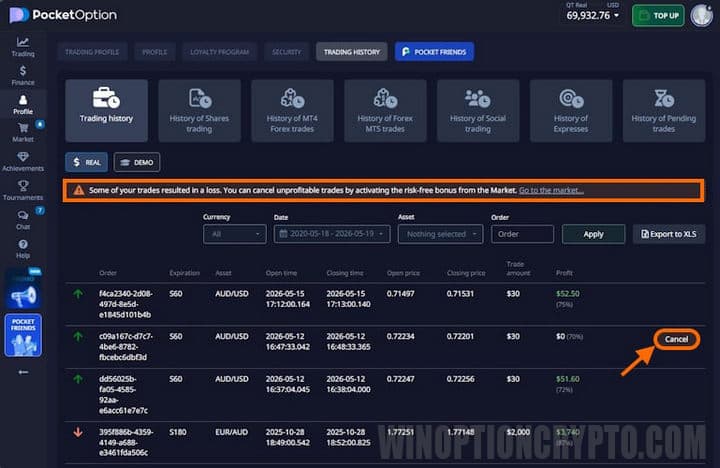720x468 pixels.
Task: Open the Asset dropdown
Action: pos(440,234)
